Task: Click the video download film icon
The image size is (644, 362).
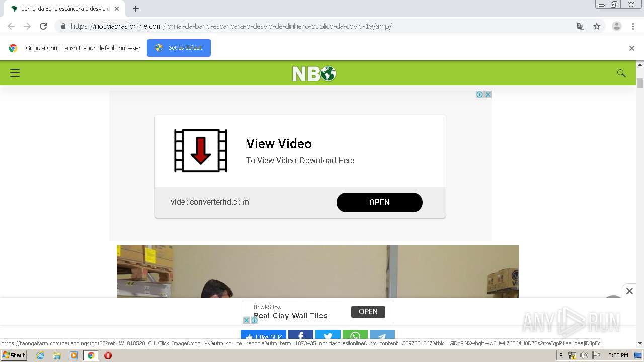Action: pyautogui.click(x=201, y=151)
